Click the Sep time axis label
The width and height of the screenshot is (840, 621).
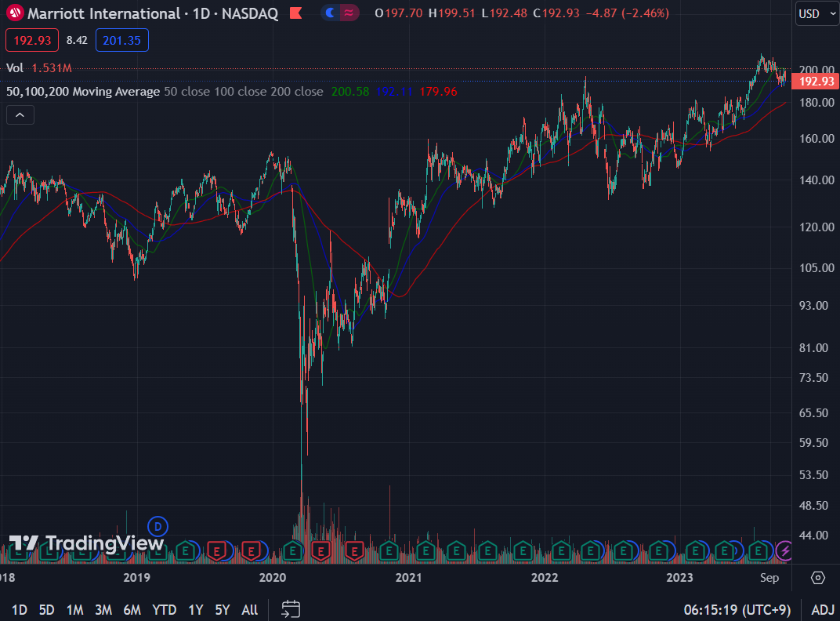click(x=769, y=578)
